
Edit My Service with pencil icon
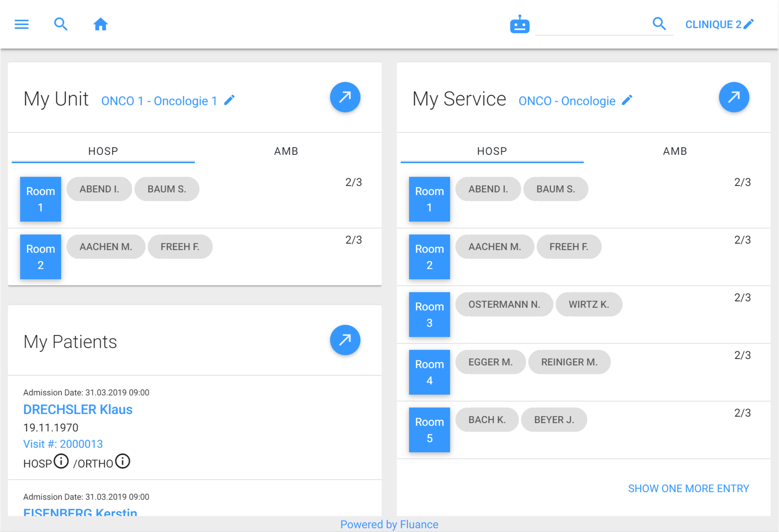pos(627,100)
